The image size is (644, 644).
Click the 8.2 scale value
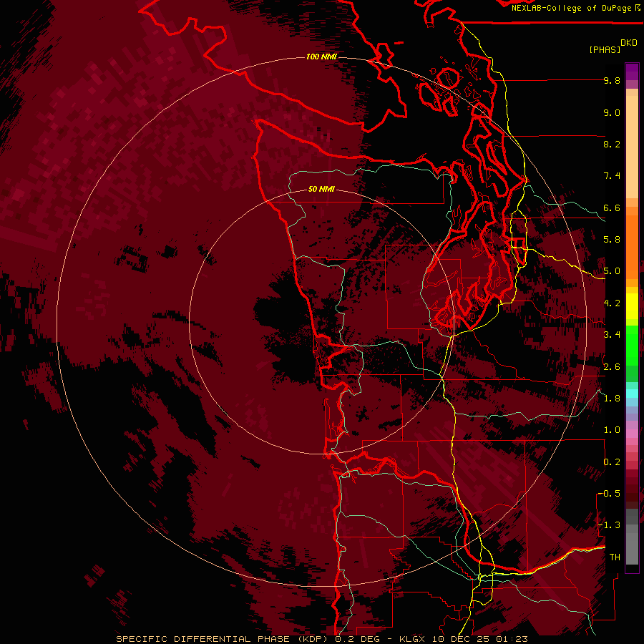[x=612, y=144]
